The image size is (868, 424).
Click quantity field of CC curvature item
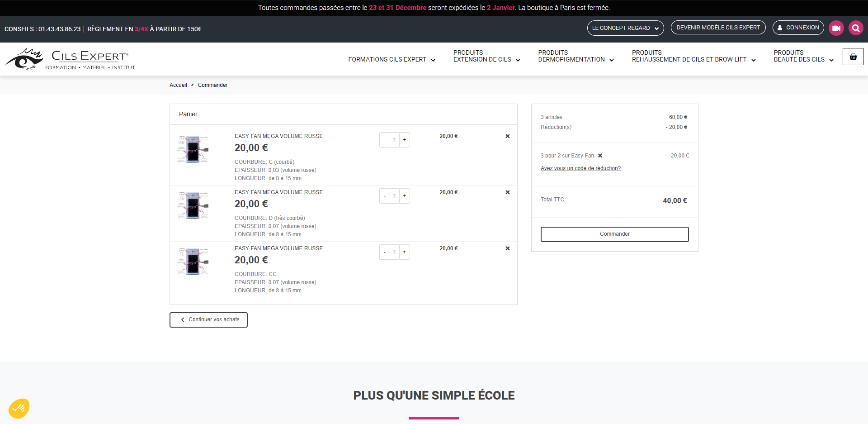pyautogui.click(x=395, y=252)
